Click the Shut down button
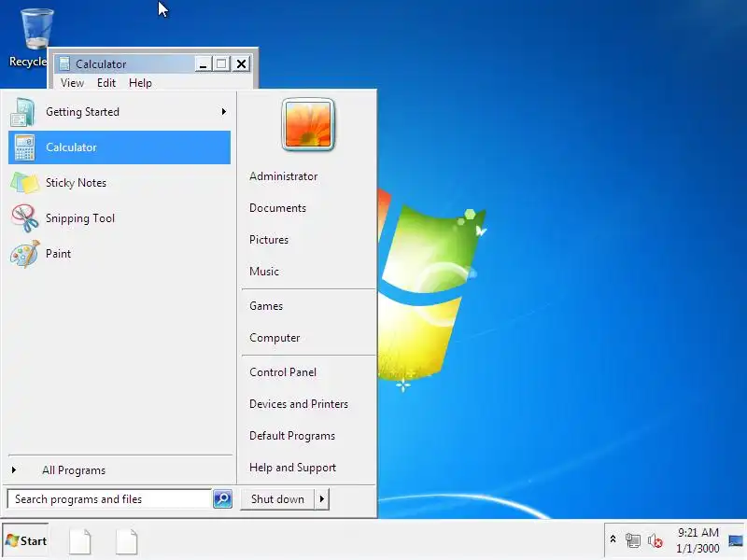Screen dimensions: 747x560 click(277, 499)
